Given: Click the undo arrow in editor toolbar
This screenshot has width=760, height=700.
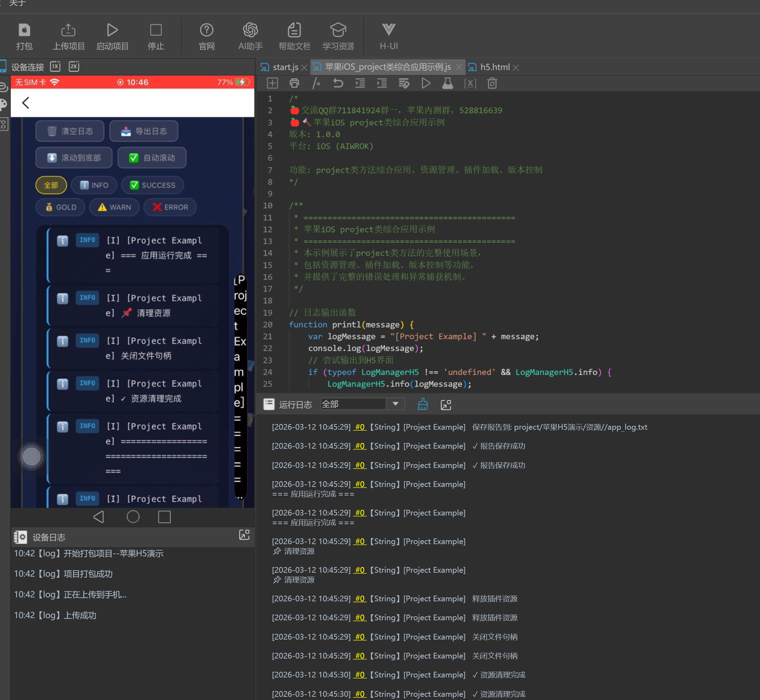Looking at the screenshot, I should point(338,83).
